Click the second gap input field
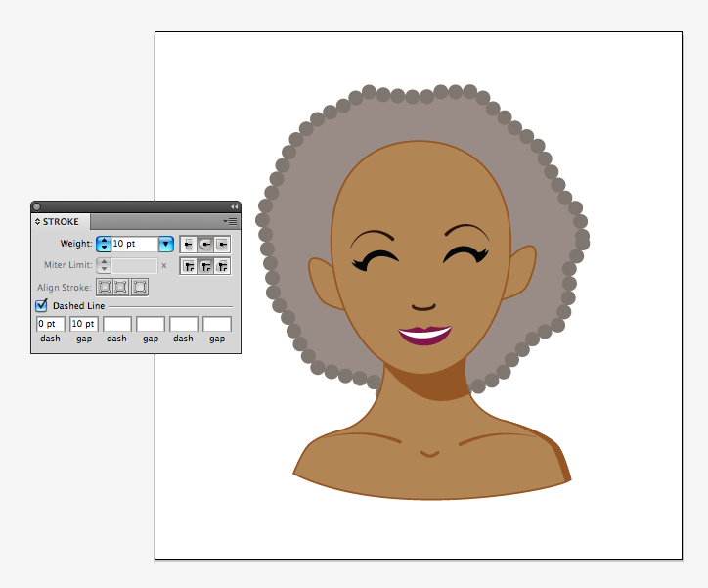Viewport: 708px width, 588px height. coord(151,324)
